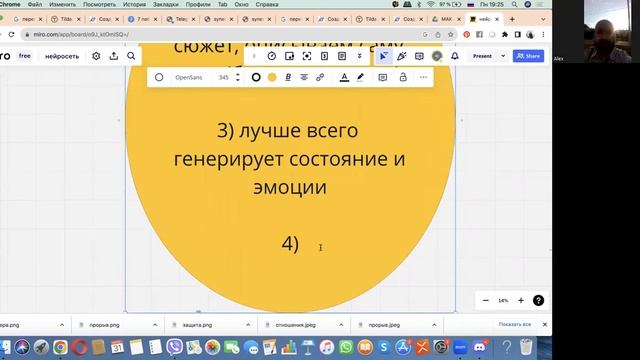This screenshot has height=360, width=640.
Task: Open Chrome extensions puzzle icon
Action: point(505,34)
